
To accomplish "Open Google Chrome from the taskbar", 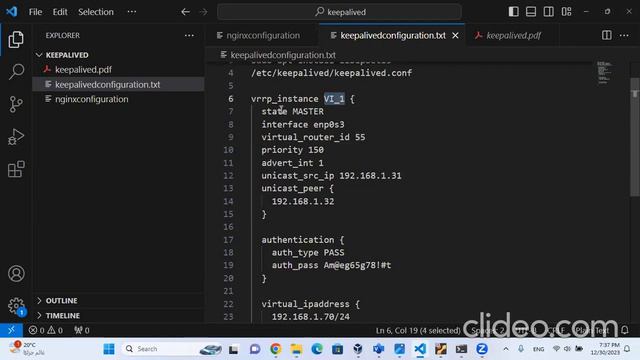I will coord(276,349).
